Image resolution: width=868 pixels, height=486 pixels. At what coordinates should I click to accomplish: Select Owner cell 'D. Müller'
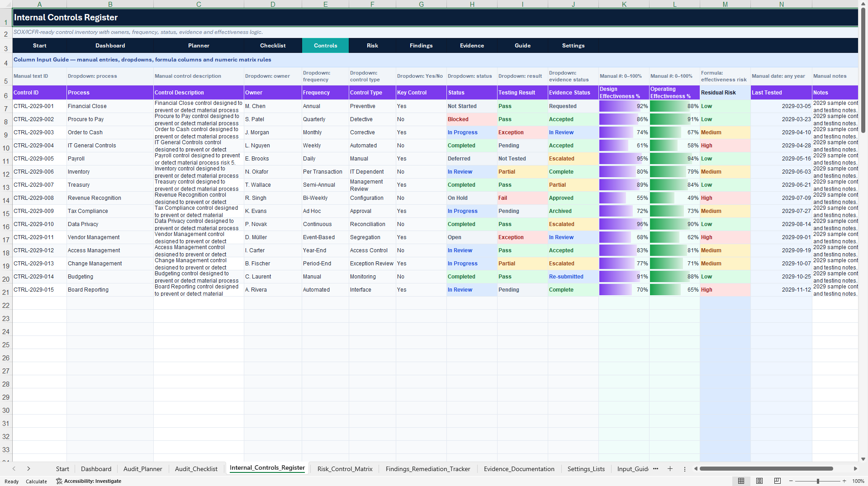click(x=273, y=237)
